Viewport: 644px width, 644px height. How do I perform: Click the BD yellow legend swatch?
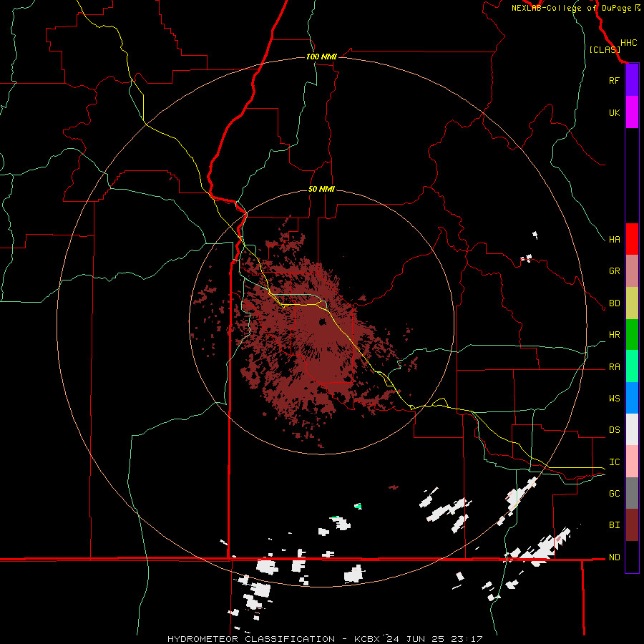click(632, 303)
